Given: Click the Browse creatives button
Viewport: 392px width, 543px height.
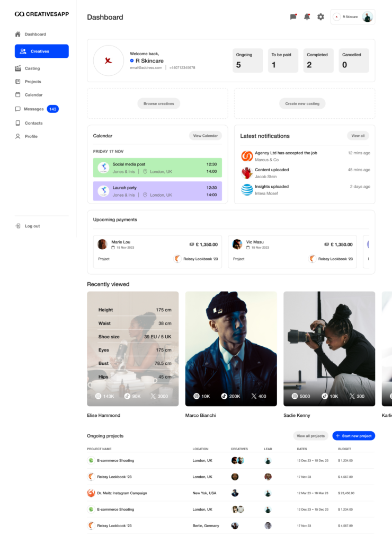Looking at the screenshot, I should tap(159, 103).
